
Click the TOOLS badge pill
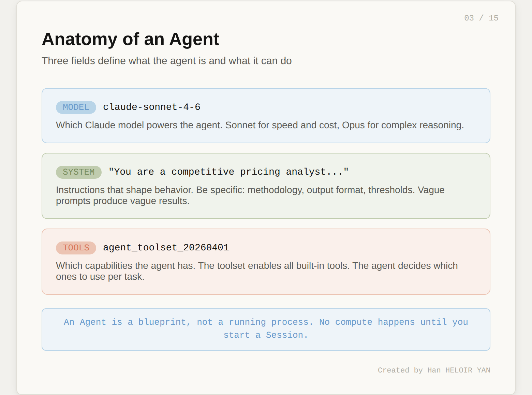(x=76, y=248)
